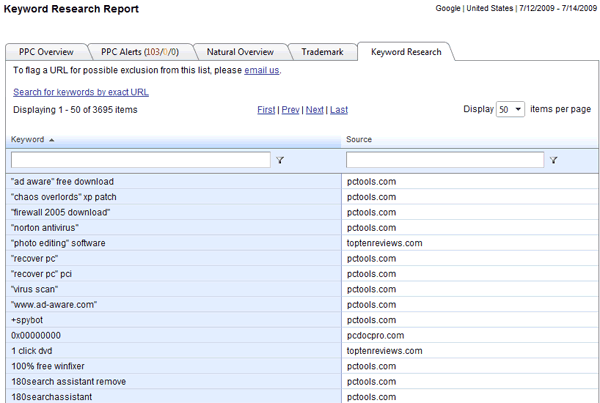600x403 pixels.
Task: Toggle sort arrow on Keyword column header
Action: 52,140
